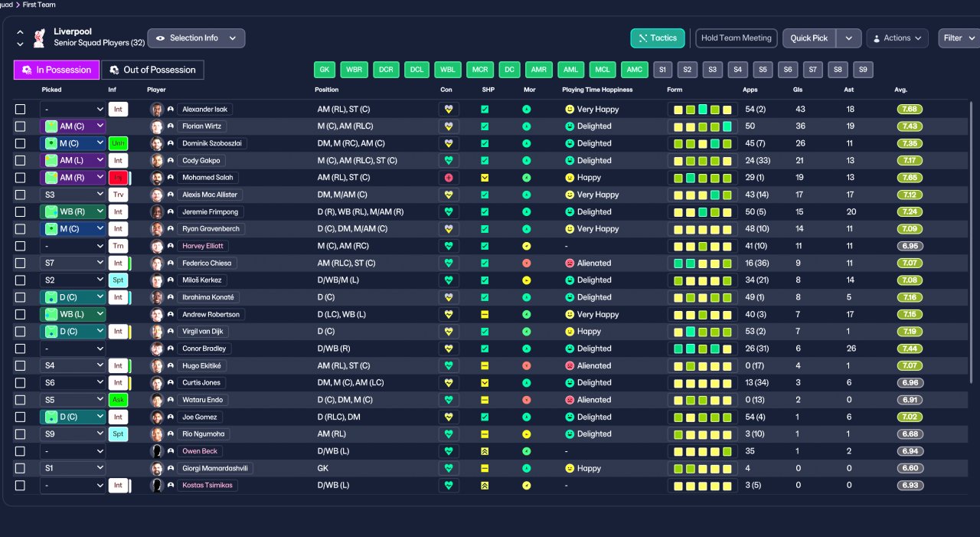Select the GK position slot
This screenshot has width=980, height=537.
tap(325, 70)
